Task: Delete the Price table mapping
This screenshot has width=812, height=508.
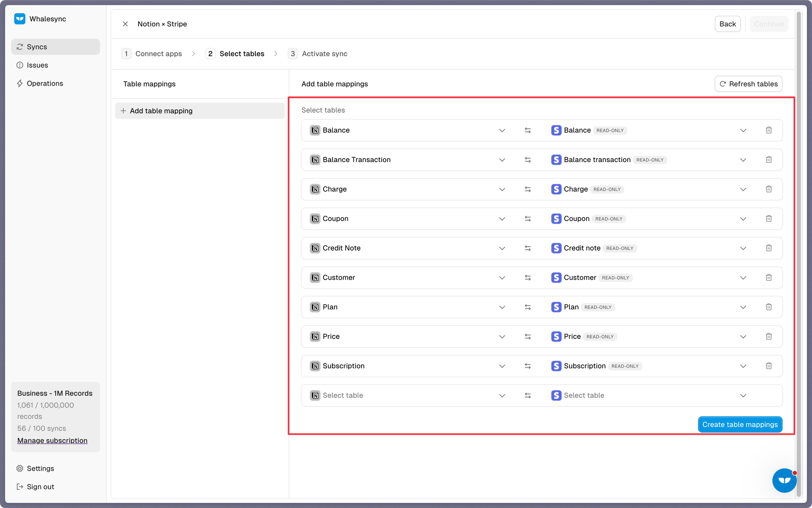Action: click(769, 336)
